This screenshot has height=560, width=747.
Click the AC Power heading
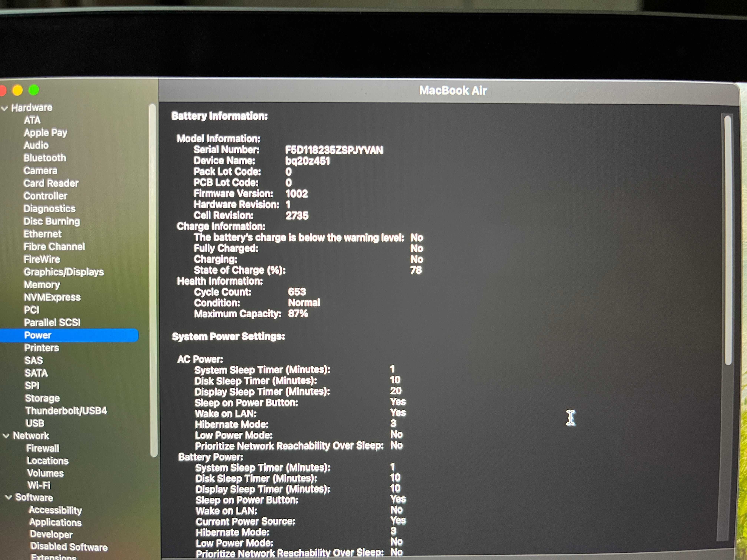(200, 359)
